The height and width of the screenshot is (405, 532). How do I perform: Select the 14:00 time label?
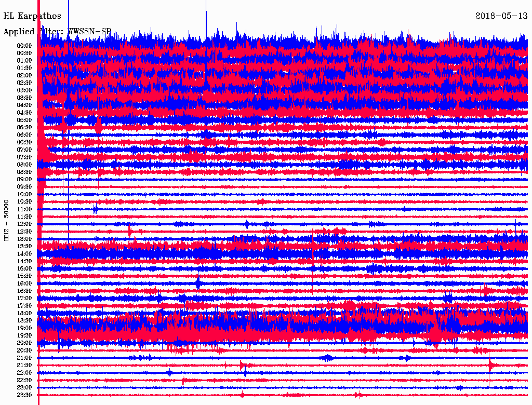pos(24,254)
